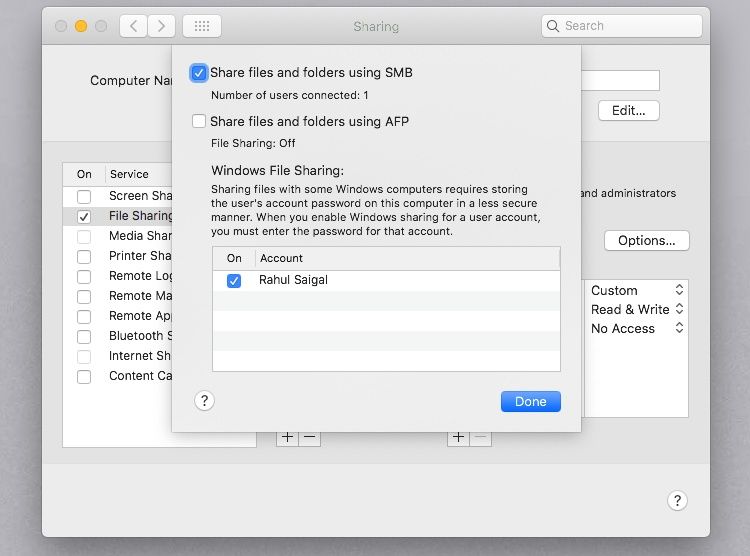Click the Edit… button
The height and width of the screenshot is (556, 750).
pos(628,110)
